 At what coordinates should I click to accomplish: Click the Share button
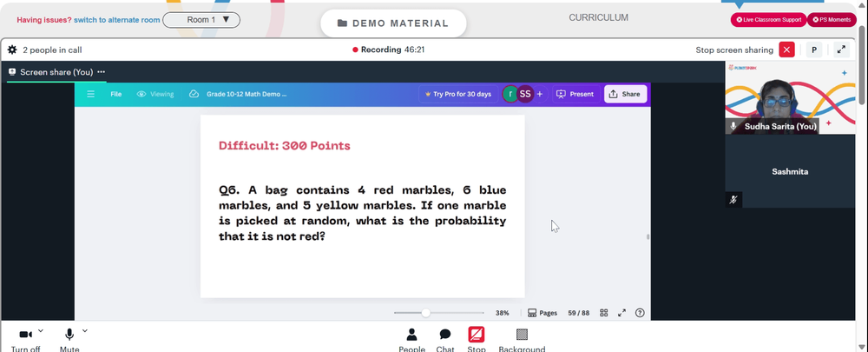coord(625,94)
